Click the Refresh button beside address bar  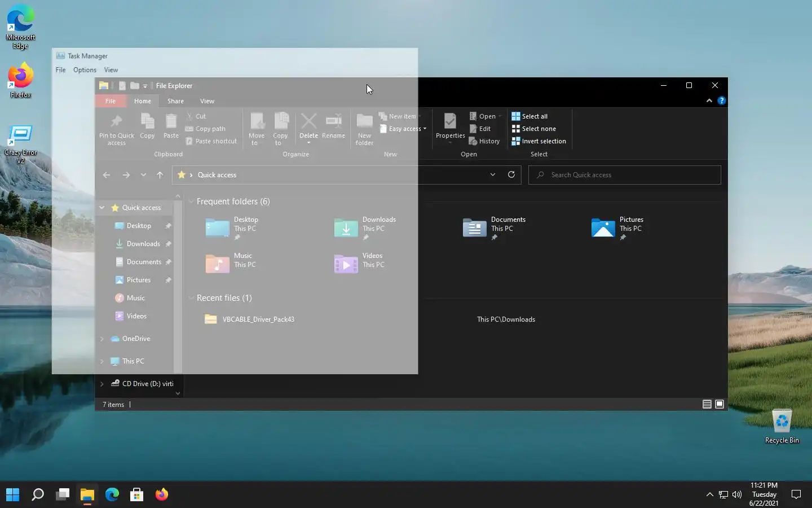(511, 174)
